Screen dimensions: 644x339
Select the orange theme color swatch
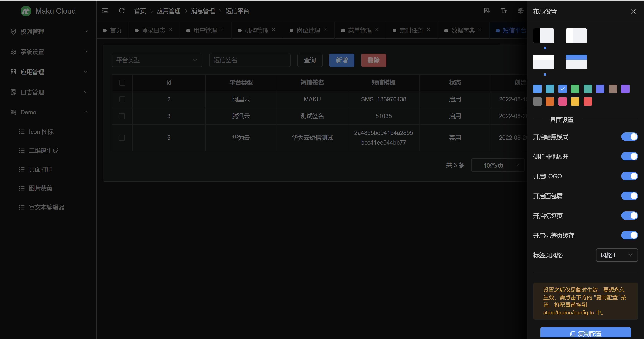[x=550, y=101]
